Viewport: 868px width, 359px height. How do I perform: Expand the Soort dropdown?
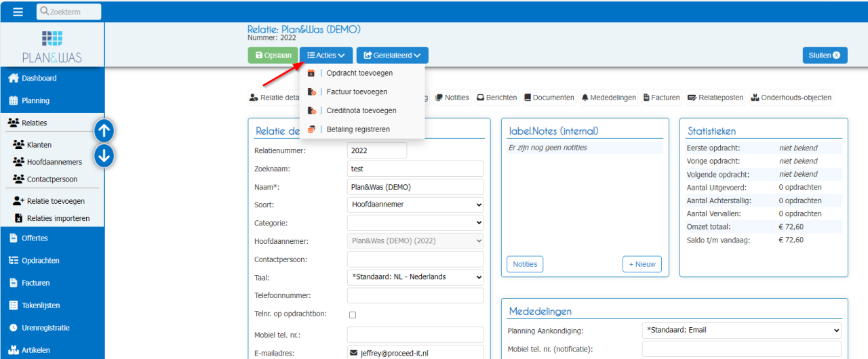(416, 204)
